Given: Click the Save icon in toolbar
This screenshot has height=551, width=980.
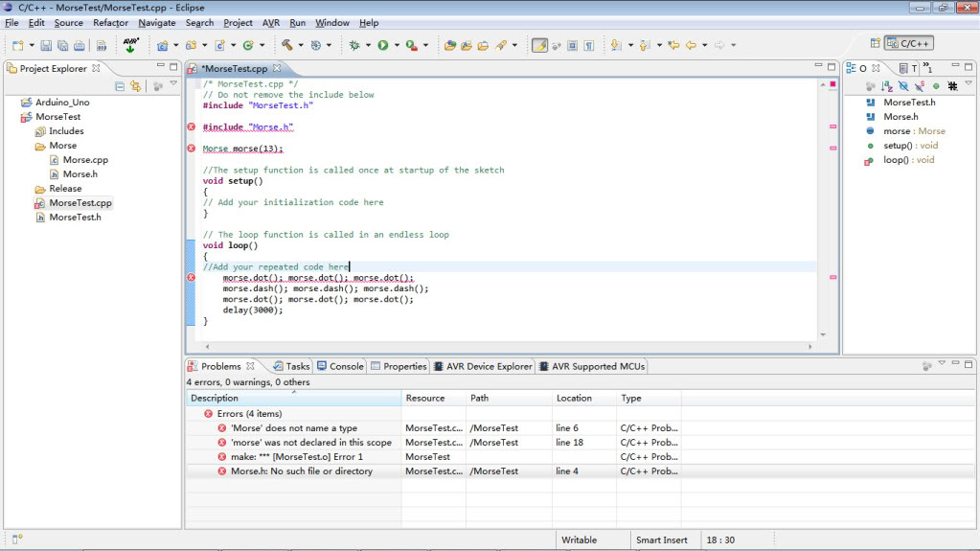Looking at the screenshot, I should pyautogui.click(x=46, y=45).
